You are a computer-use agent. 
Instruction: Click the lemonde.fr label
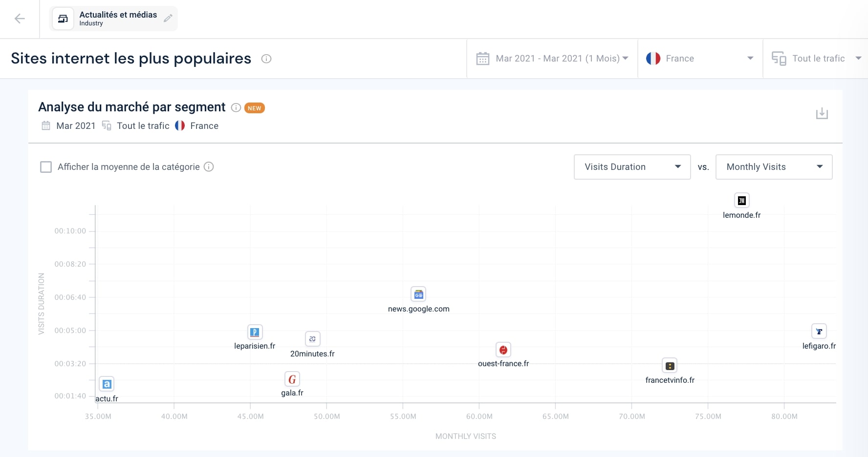tap(742, 215)
